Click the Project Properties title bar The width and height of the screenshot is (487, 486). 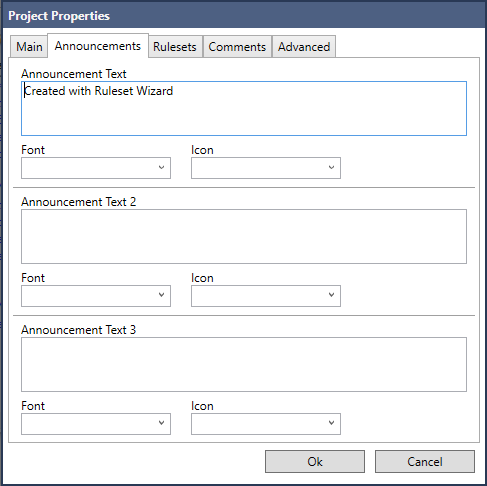243,15
